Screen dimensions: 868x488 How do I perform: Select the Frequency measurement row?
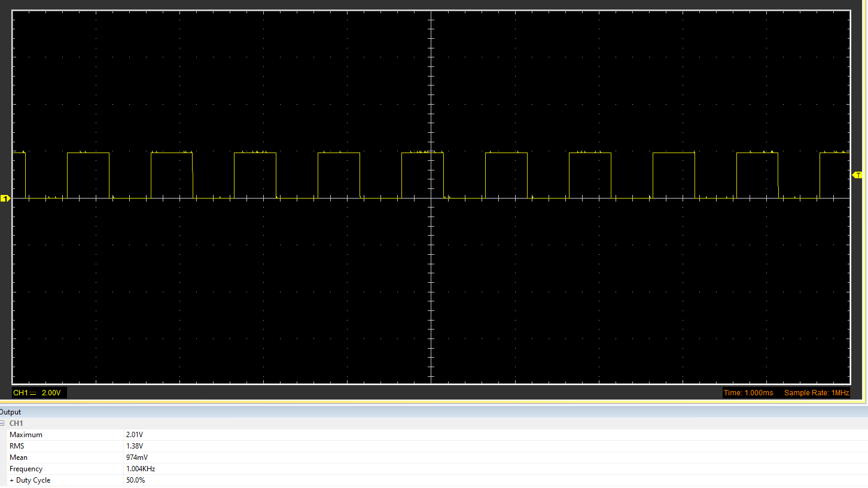point(26,469)
